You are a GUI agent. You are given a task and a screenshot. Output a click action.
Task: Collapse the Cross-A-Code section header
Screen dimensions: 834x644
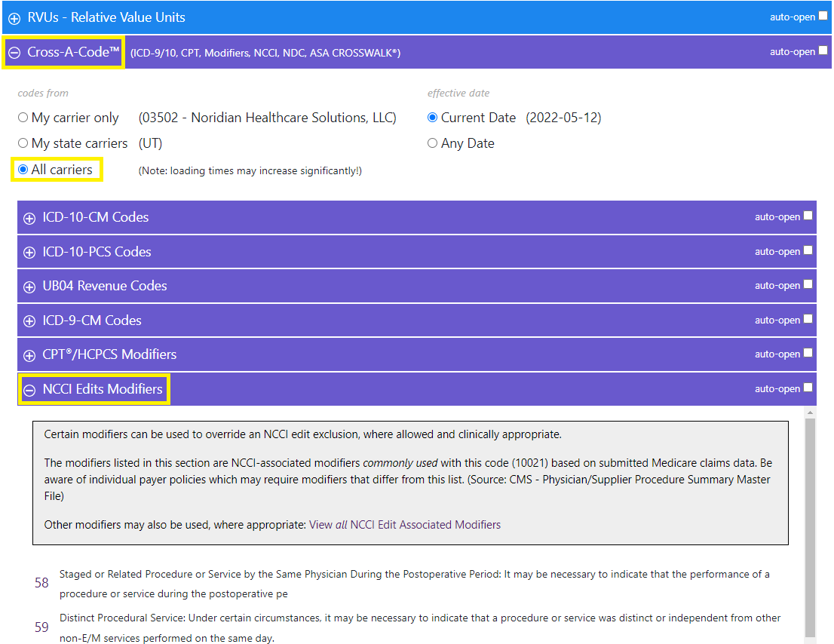click(417, 52)
